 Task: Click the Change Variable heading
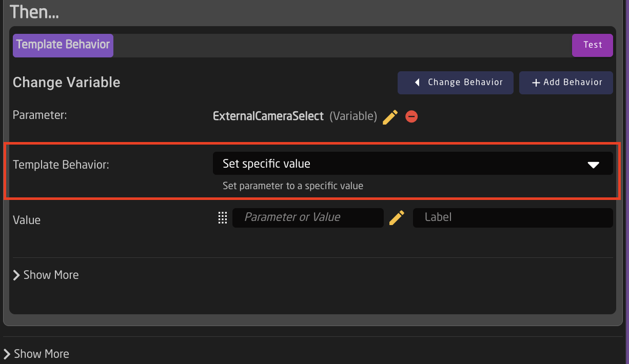(x=67, y=83)
